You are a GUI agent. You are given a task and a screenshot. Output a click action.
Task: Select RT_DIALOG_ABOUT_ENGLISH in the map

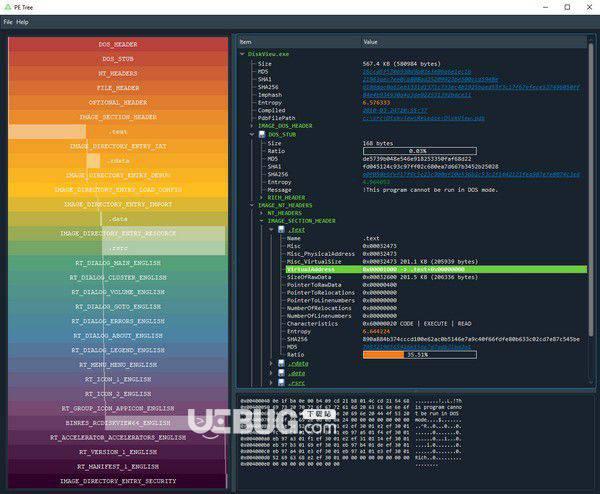point(118,336)
